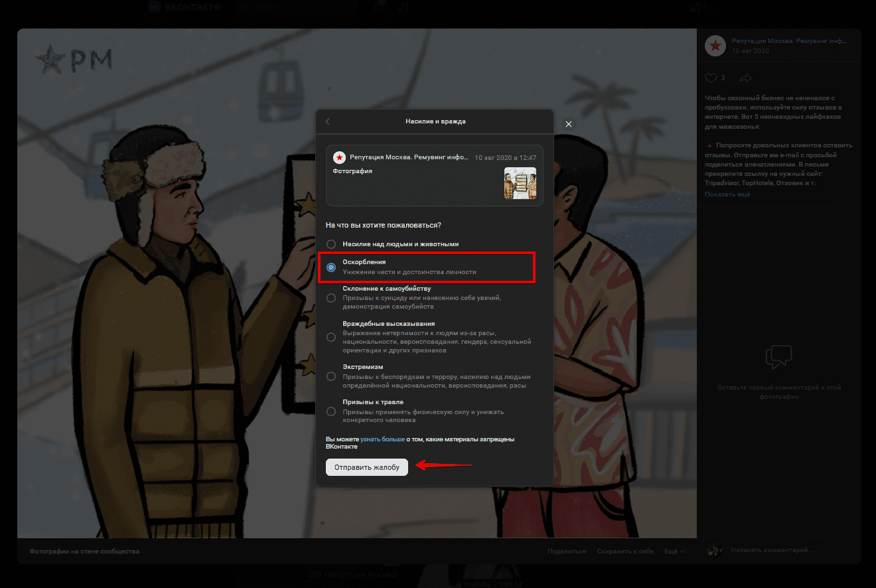Choose 'Склонение к самоубийству' radio option
The height and width of the screenshot is (588, 876).
tap(331, 298)
